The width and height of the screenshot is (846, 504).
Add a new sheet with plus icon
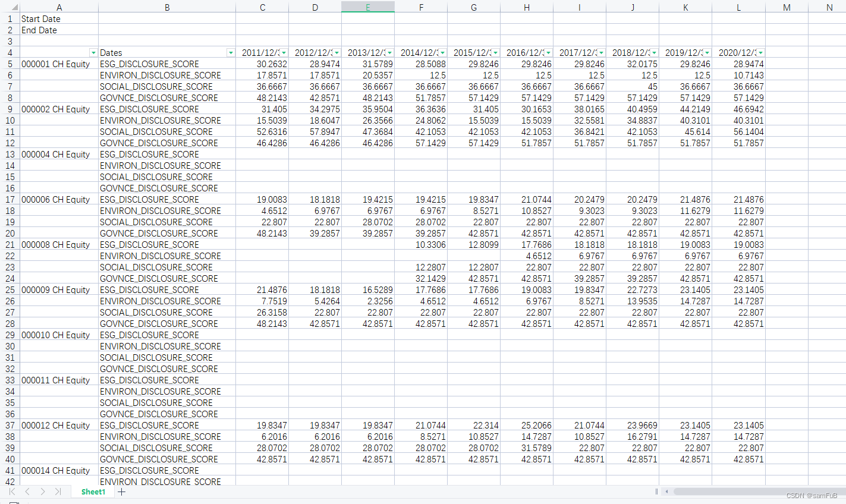pyautogui.click(x=121, y=492)
